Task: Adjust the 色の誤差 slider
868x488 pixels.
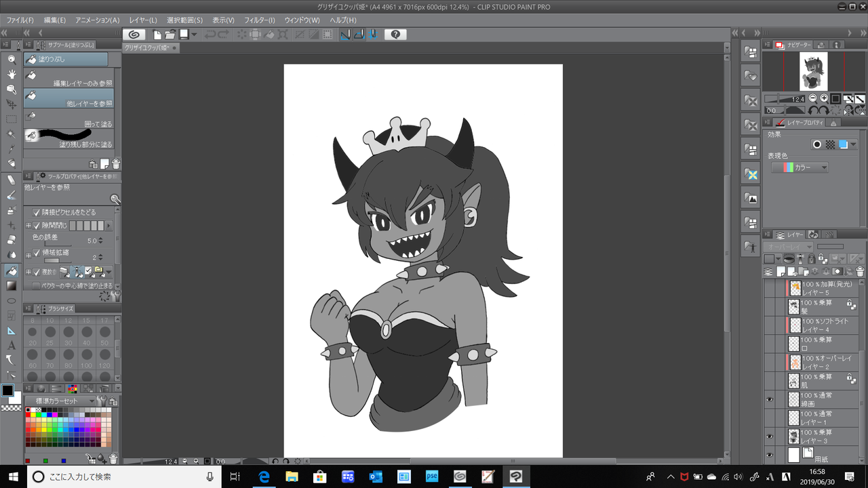Action: pos(58,243)
